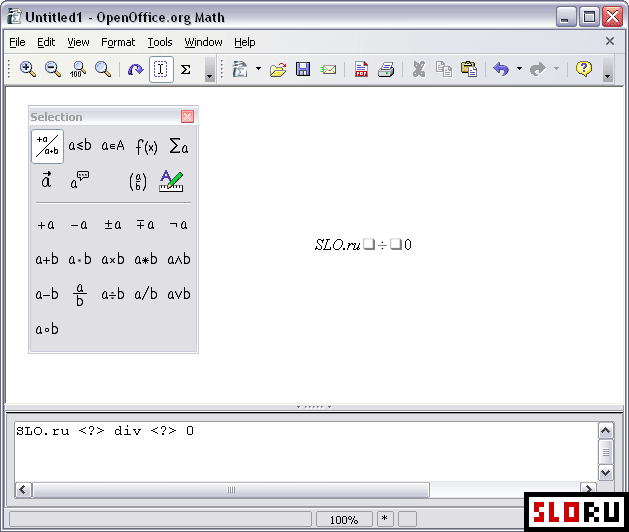Image resolution: width=629 pixels, height=532 pixels.
Task: Expand the Undo history dropdown
Action: tap(519, 69)
